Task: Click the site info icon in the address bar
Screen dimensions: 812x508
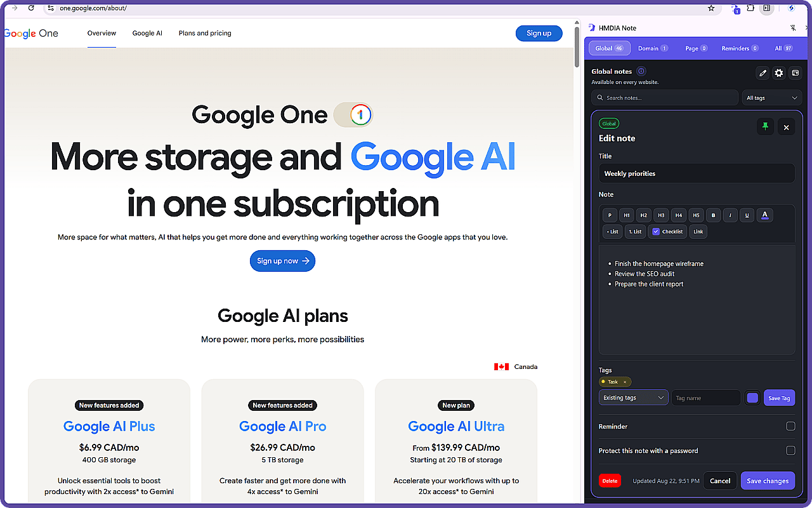Action: point(51,8)
